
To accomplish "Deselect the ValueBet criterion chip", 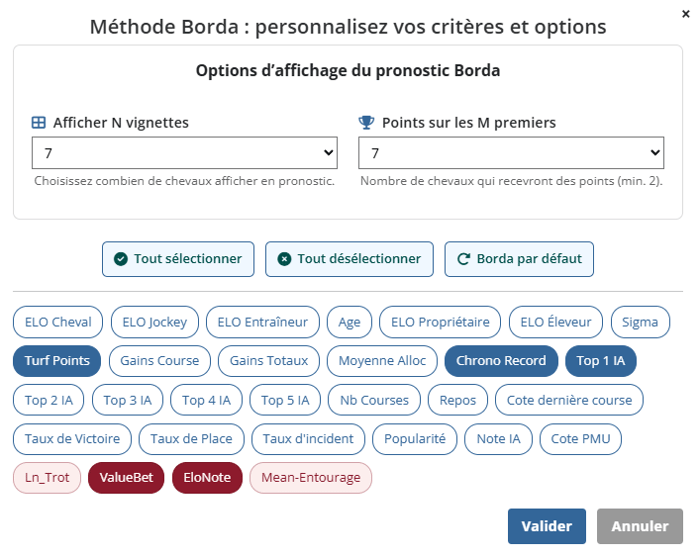I will [x=126, y=478].
